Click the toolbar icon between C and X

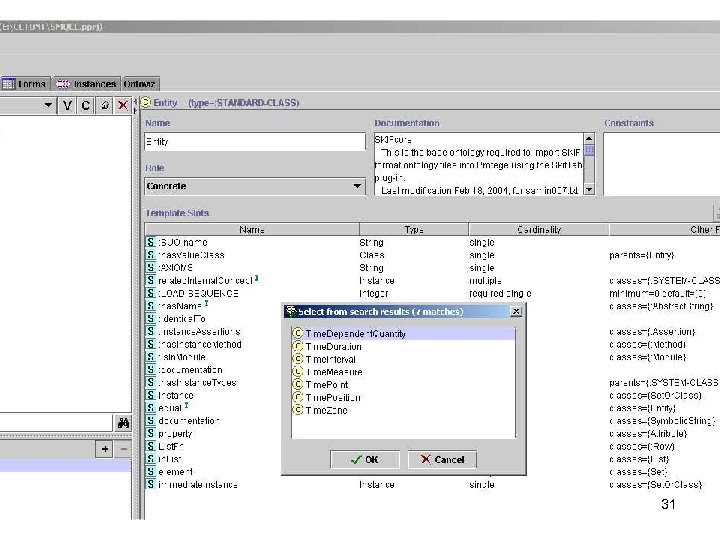click(104, 105)
